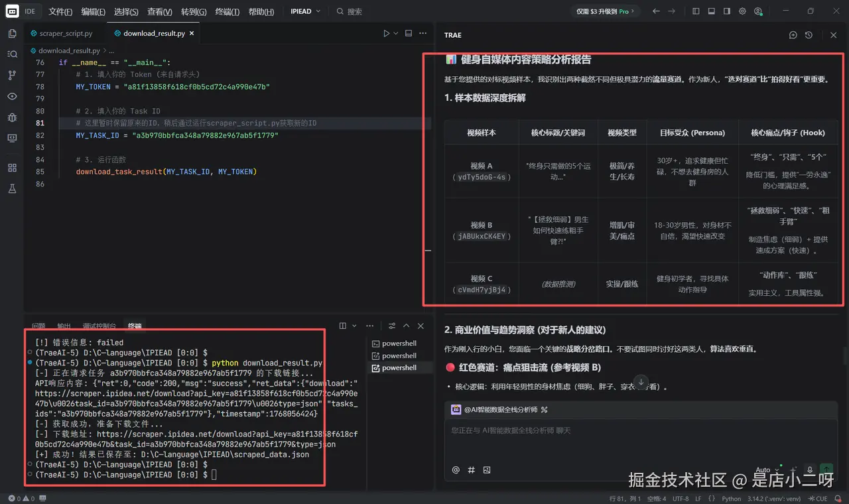The height and width of the screenshot is (504, 849).
Task: Open Source Control view in sidebar
Action: (12, 76)
